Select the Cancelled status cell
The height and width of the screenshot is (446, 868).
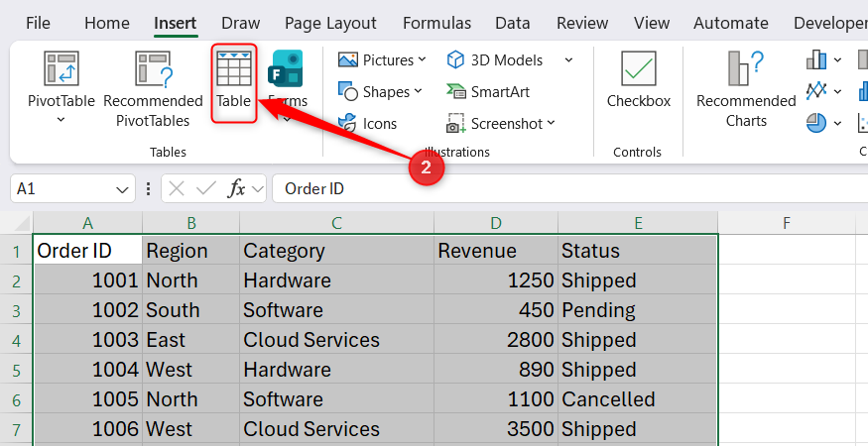638,399
